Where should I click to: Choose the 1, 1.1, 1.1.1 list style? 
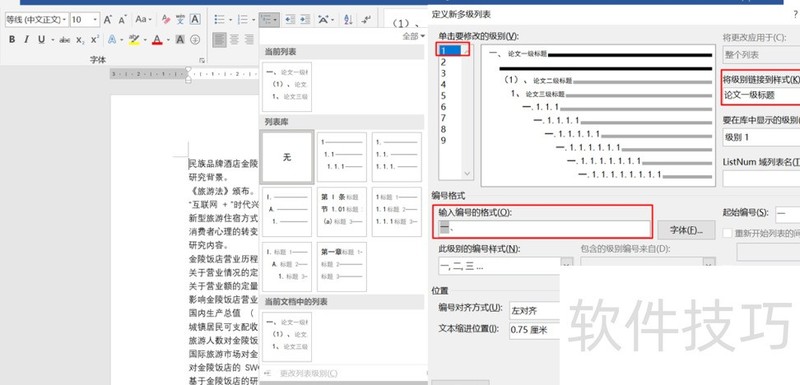pos(342,157)
